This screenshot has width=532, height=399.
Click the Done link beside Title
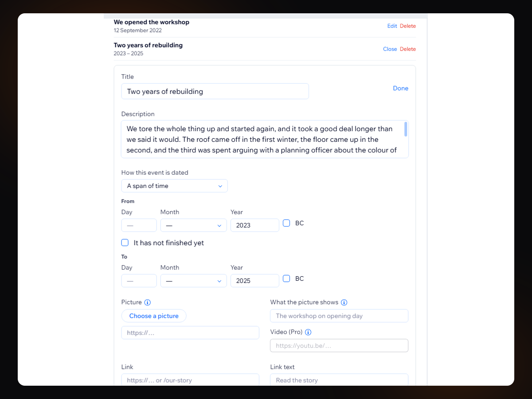(x=400, y=88)
